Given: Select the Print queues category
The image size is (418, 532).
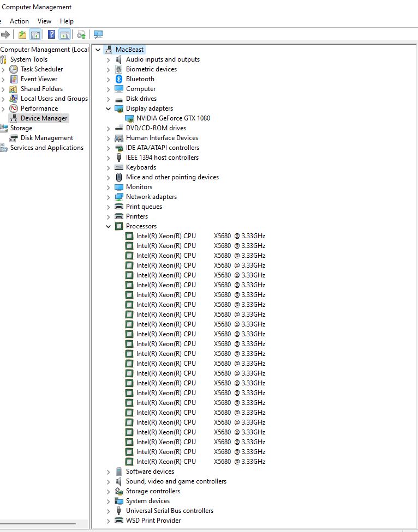Looking at the screenshot, I should (x=144, y=207).
